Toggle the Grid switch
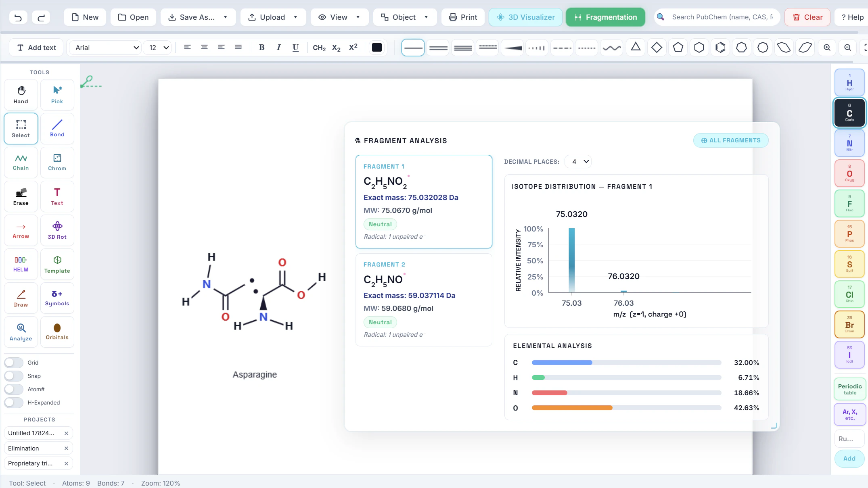The image size is (868, 488). click(14, 363)
